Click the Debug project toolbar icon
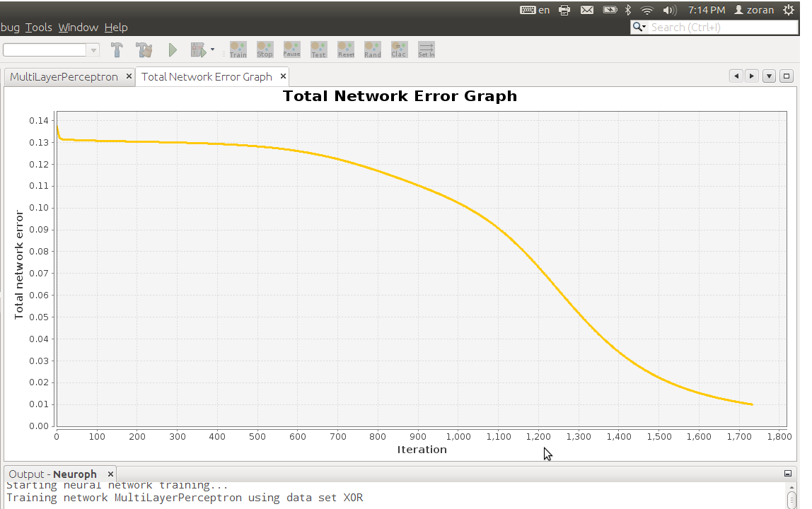This screenshot has width=812, height=509. pos(198,49)
